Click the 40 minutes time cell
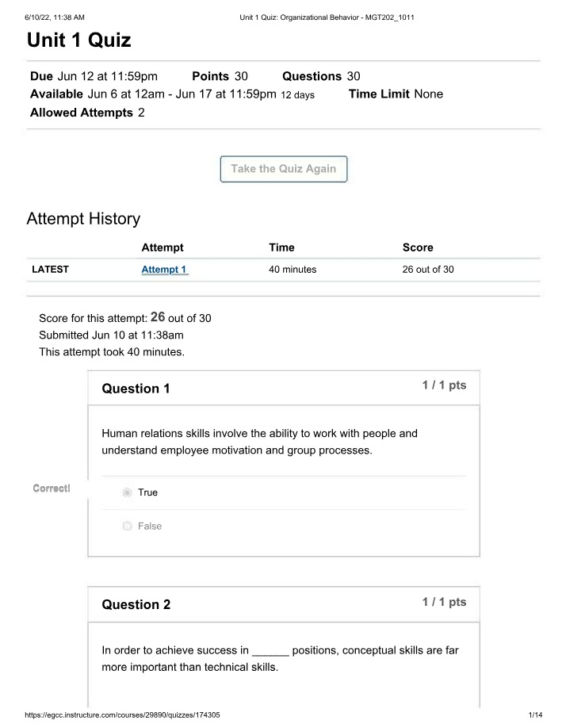 point(293,270)
